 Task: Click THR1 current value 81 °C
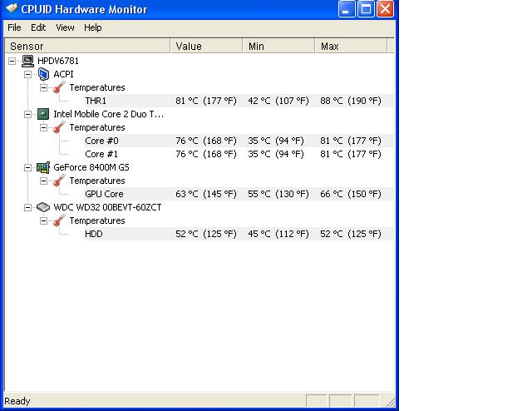click(206, 101)
